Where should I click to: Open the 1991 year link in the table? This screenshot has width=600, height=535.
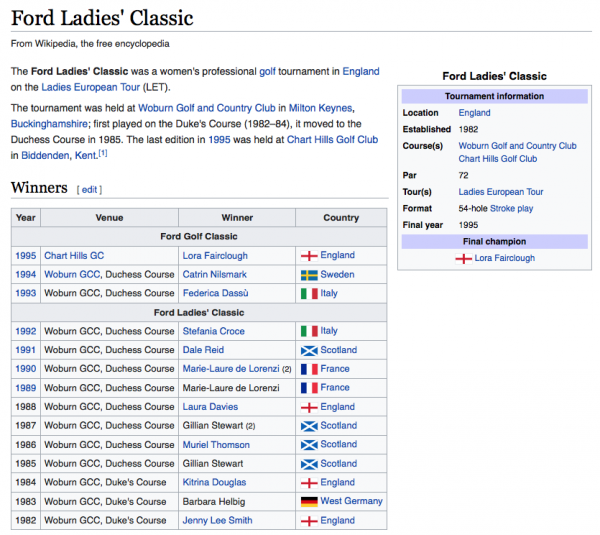point(26,350)
